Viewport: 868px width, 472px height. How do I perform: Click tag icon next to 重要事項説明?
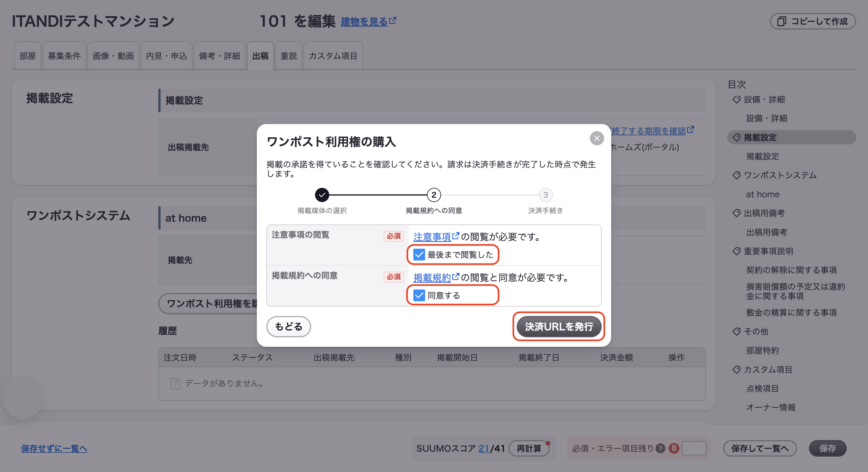coord(736,251)
